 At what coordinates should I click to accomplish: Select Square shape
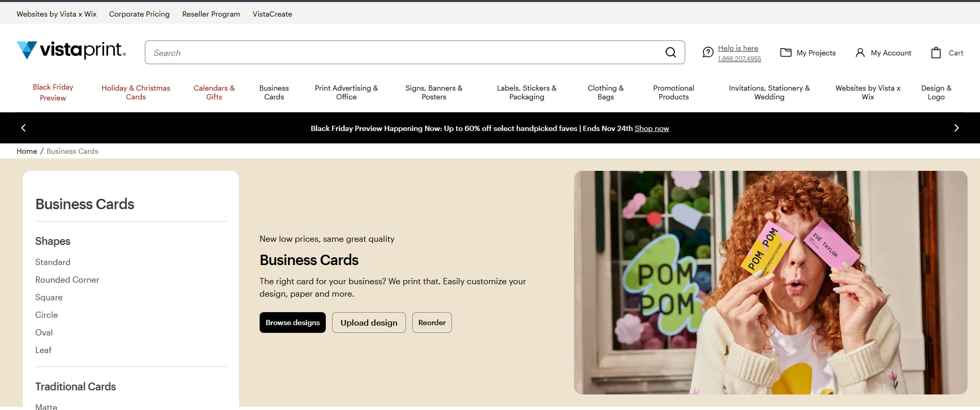[x=49, y=297]
